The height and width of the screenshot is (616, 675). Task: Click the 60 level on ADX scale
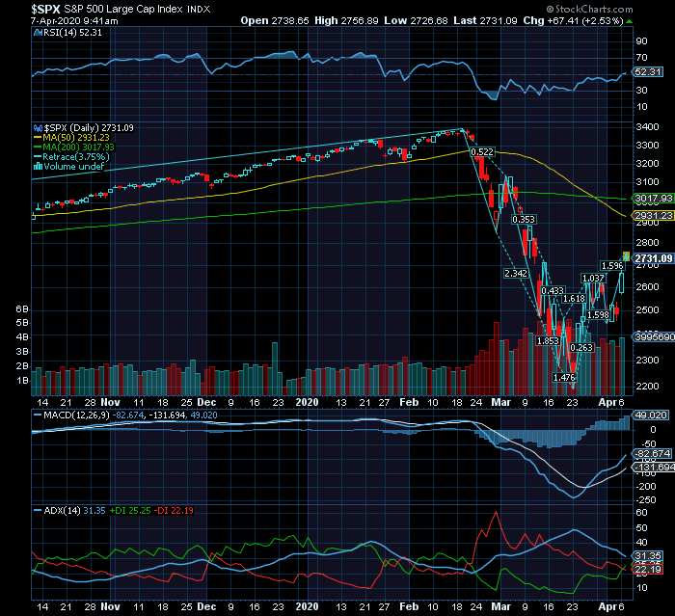[641, 512]
